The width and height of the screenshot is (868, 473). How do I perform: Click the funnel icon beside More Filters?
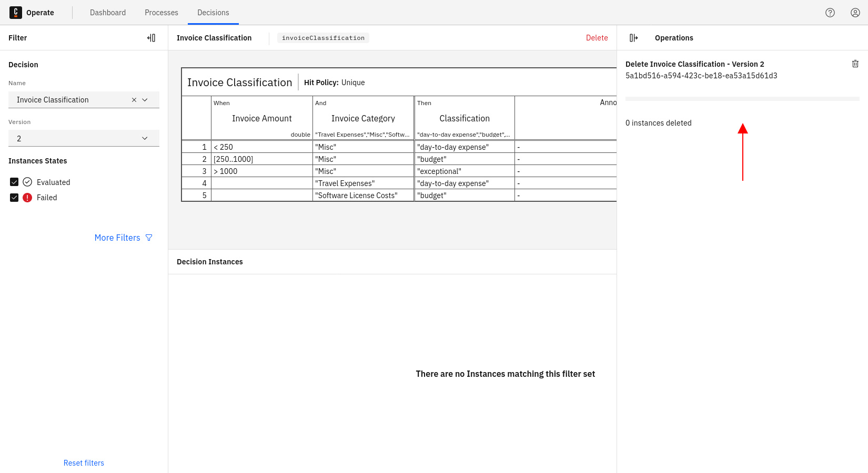(x=149, y=238)
